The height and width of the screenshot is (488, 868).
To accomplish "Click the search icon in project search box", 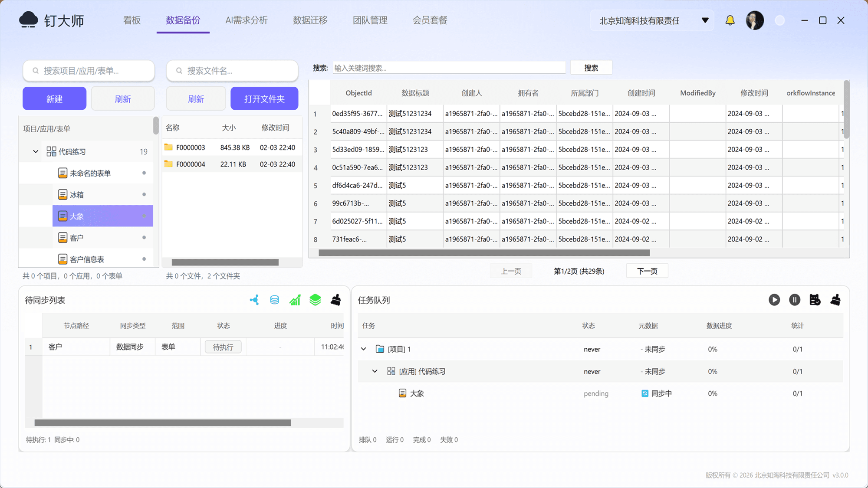I will point(36,71).
